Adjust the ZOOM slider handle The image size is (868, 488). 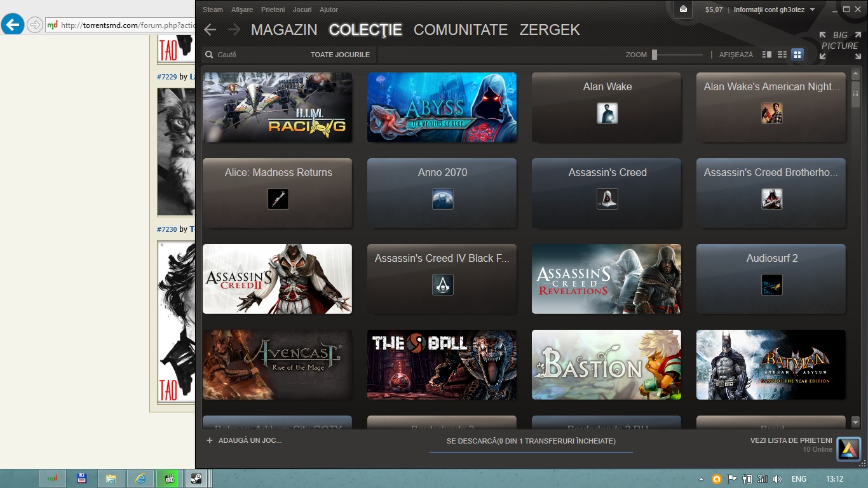click(x=654, y=55)
